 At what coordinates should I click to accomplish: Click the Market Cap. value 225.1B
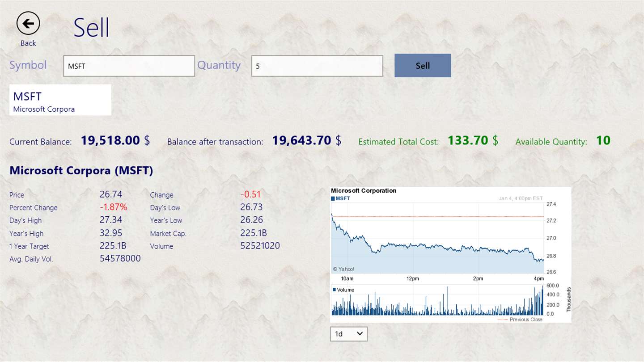pyautogui.click(x=254, y=233)
